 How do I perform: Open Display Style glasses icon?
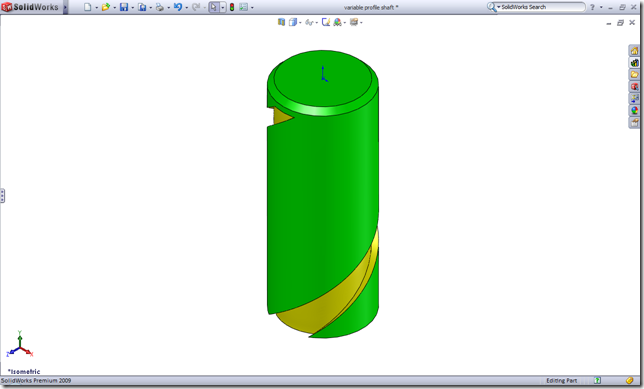(x=309, y=22)
